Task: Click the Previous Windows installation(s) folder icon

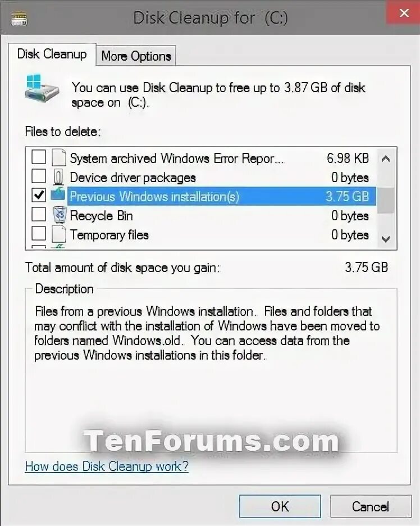Action: coord(58,194)
